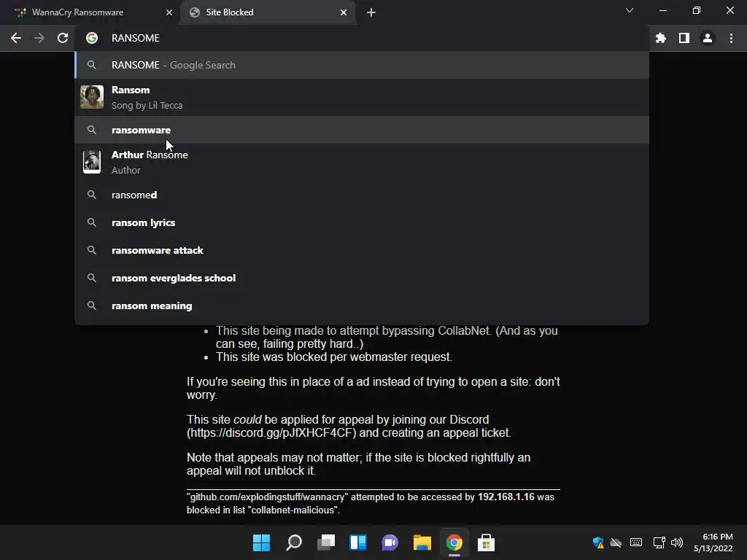Open Teams Chat from taskbar
Viewport: 747px width, 560px height.
[390, 542]
